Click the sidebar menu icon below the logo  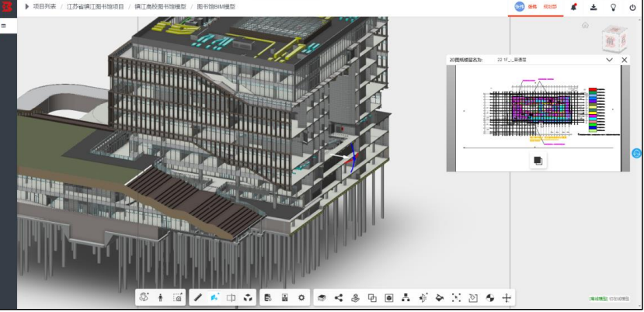click(x=4, y=26)
